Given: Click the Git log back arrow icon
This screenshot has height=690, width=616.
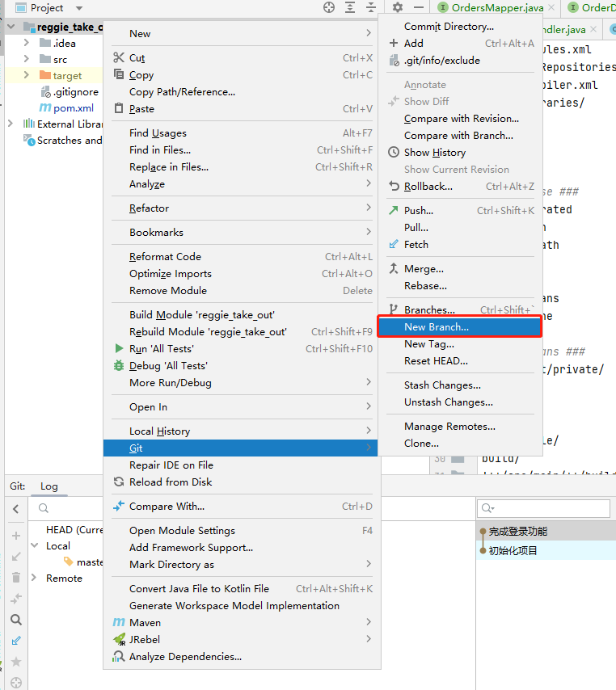Looking at the screenshot, I should [x=16, y=509].
